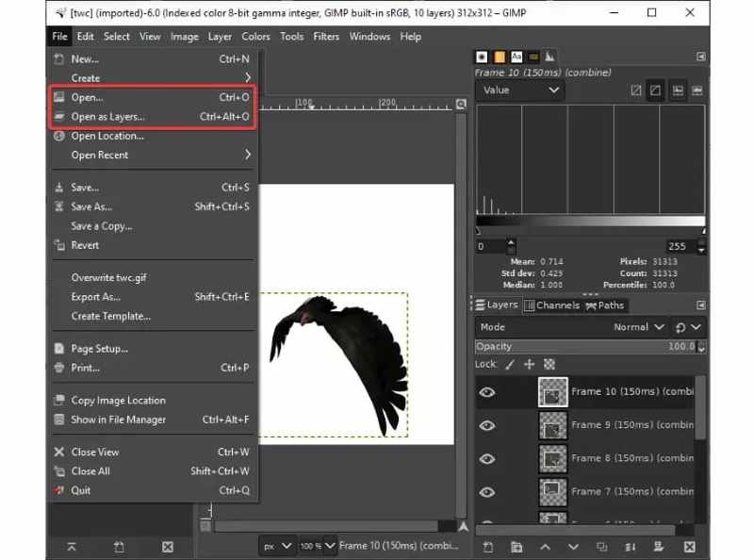This screenshot has width=754, height=560.
Task: Click the delete layer icon in Layers panel
Action: click(x=690, y=547)
